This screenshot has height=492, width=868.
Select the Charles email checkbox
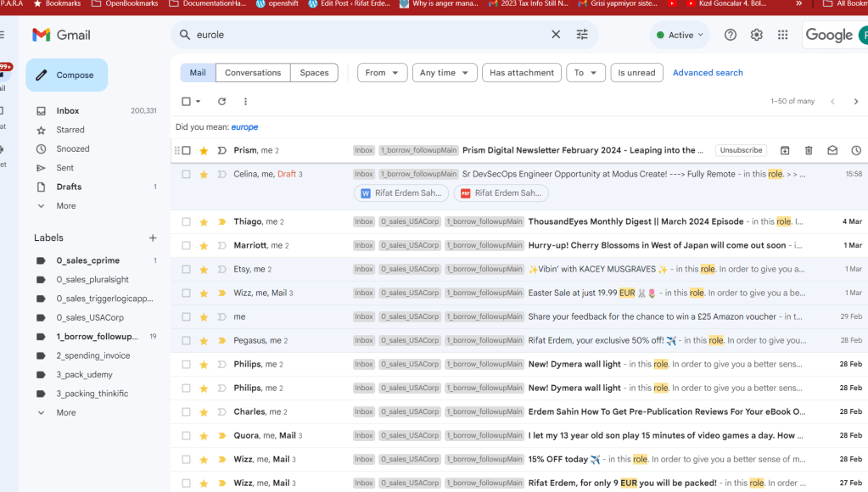pos(186,412)
